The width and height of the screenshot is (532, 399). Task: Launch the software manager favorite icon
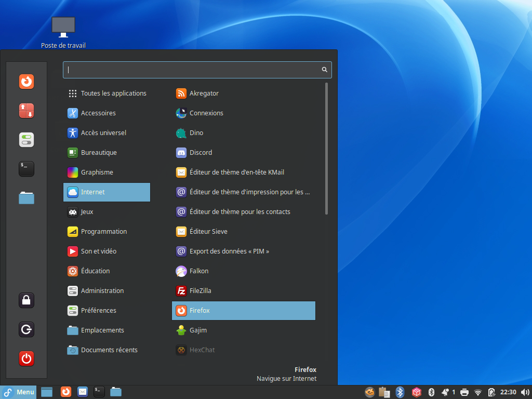pyautogui.click(x=26, y=111)
